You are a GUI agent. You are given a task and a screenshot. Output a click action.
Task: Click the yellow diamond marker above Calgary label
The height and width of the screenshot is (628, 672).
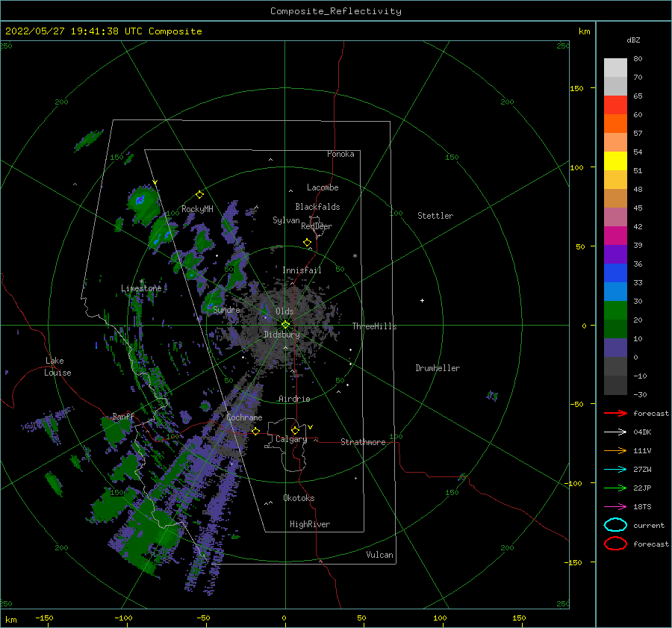pos(295,430)
